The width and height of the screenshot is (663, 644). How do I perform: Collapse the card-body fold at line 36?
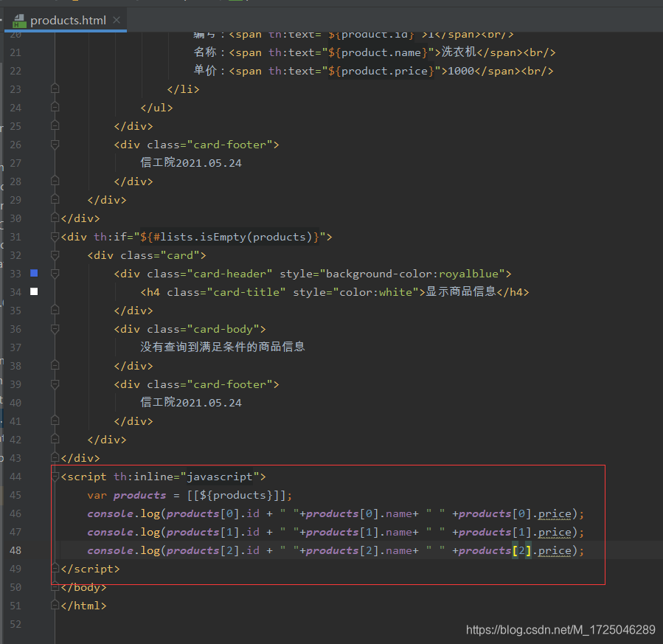[55, 329]
